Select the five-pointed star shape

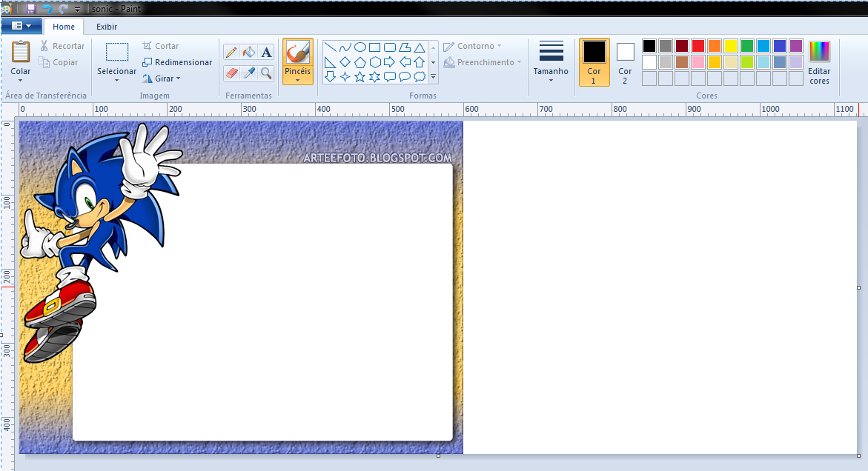360,76
